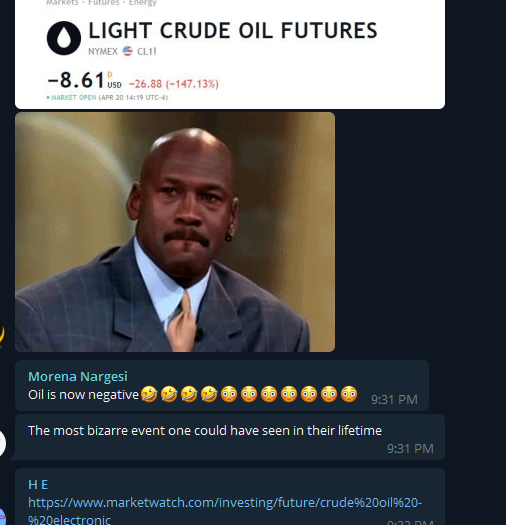Click the -8.61 USD price value
This screenshot has height=525, width=506.
click(x=84, y=80)
